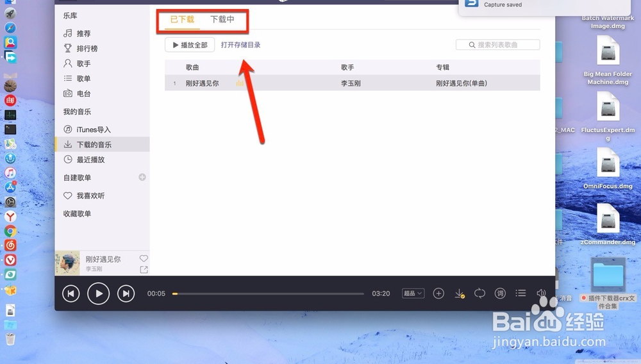
Task: Add current song to a playlist
Action: pos(438,294)
